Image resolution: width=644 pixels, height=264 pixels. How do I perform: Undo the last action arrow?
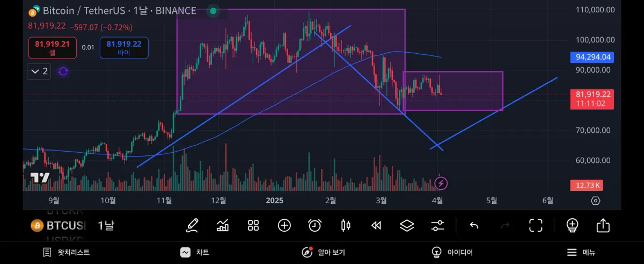click(474, 225)
